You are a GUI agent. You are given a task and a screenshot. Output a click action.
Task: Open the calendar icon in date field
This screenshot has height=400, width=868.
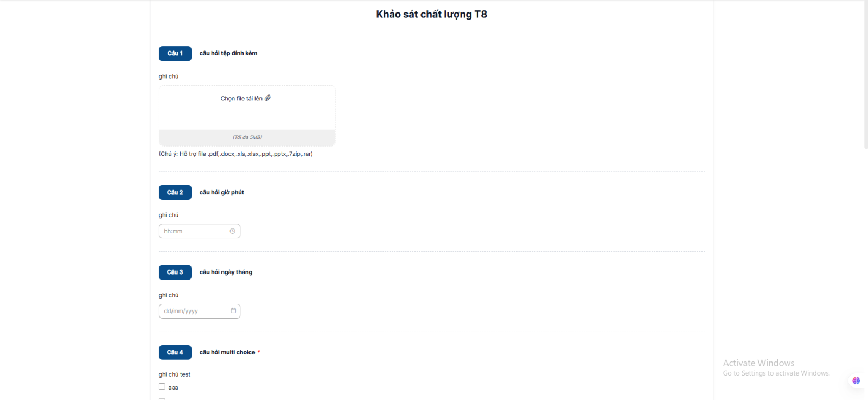[x=233, y=311]
